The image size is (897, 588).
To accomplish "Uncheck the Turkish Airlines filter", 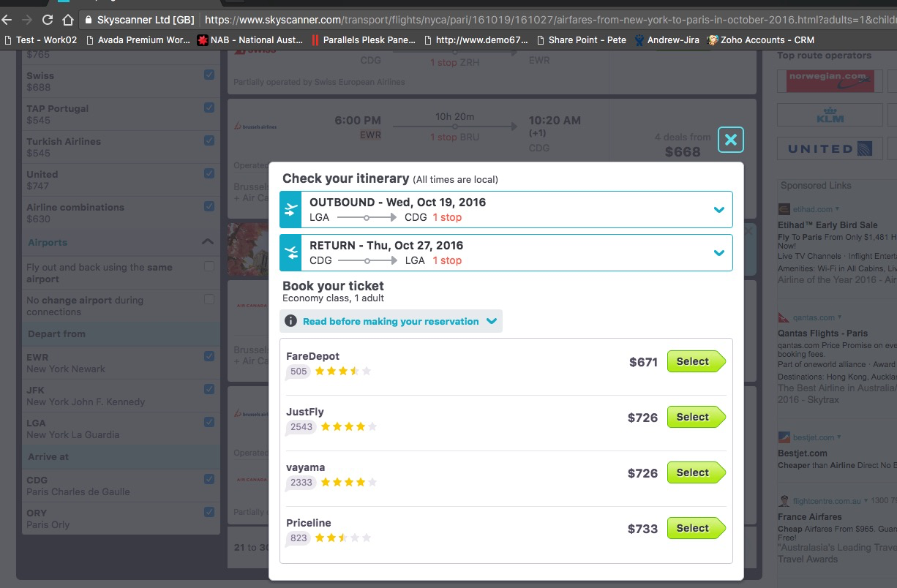I will pos(209,140).
